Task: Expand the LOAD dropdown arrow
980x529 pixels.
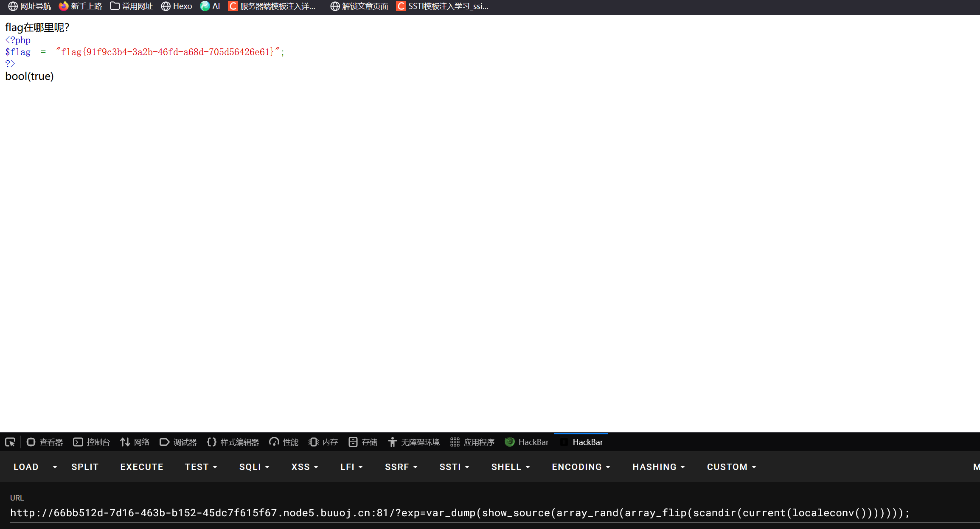Action: point(55,467)
